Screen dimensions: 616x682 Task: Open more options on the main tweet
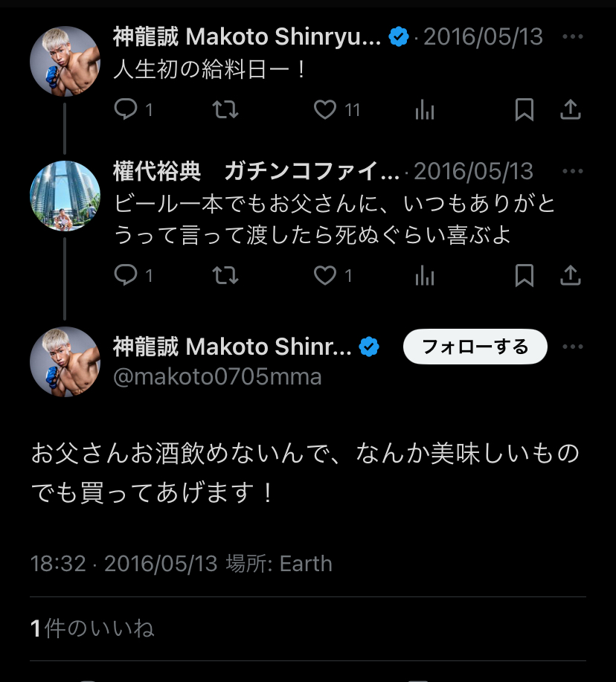[x=573, y=347]
